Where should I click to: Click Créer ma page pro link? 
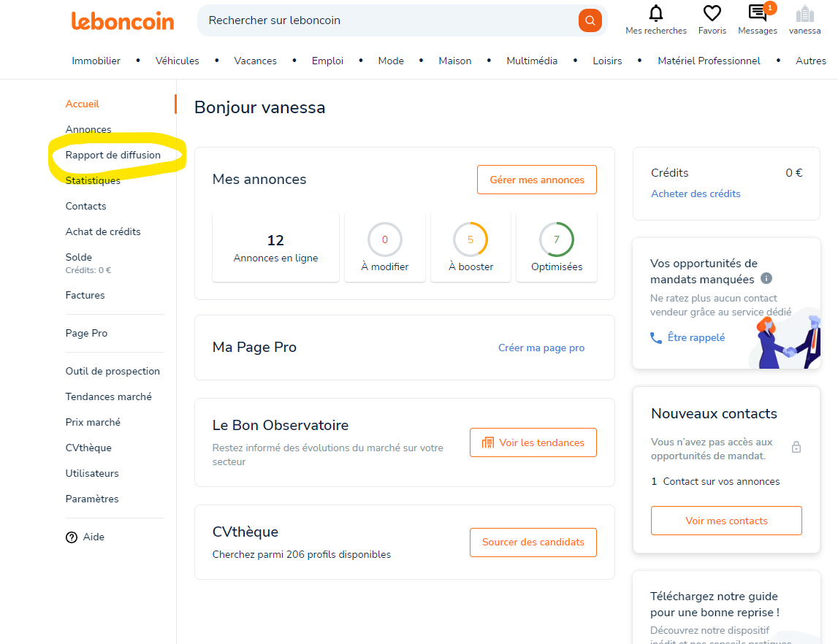[541, 348]
